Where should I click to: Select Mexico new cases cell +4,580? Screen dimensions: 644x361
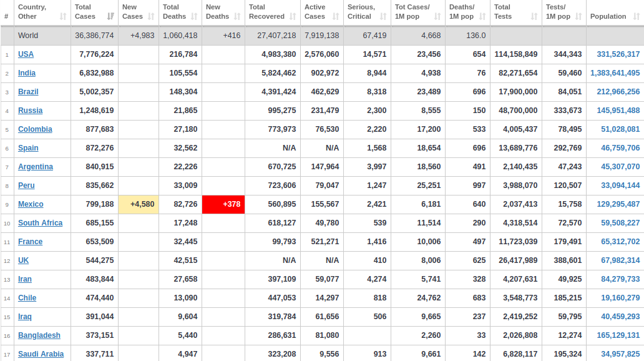pyautogui.click(x=139, y=204)
